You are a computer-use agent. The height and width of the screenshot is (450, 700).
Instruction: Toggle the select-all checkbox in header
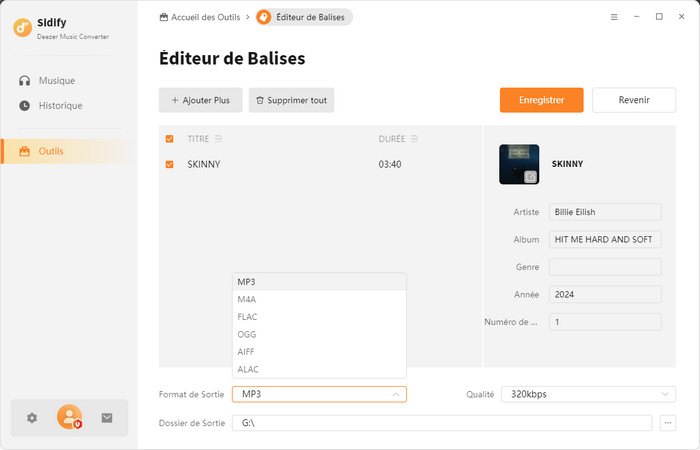pyautogui.click(x=169, y=139)
